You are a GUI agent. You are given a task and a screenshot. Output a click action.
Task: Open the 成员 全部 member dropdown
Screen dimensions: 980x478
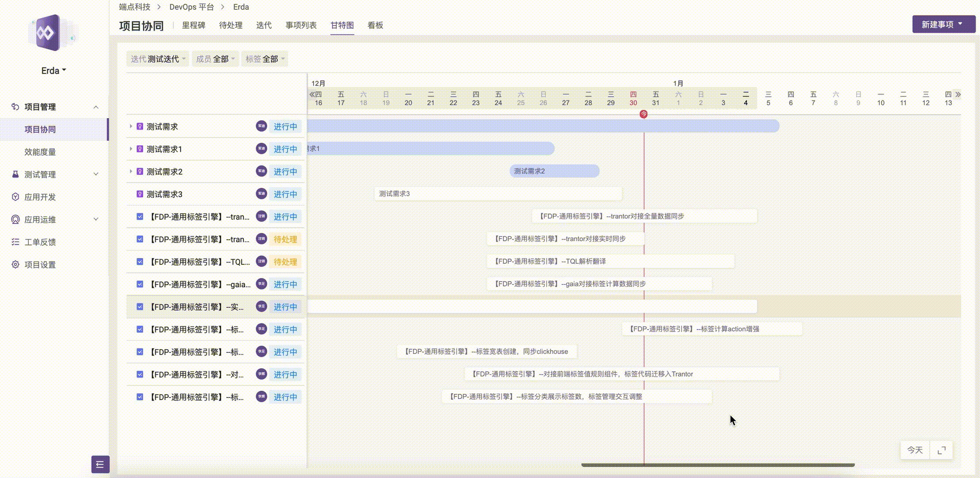click(215, 58)
